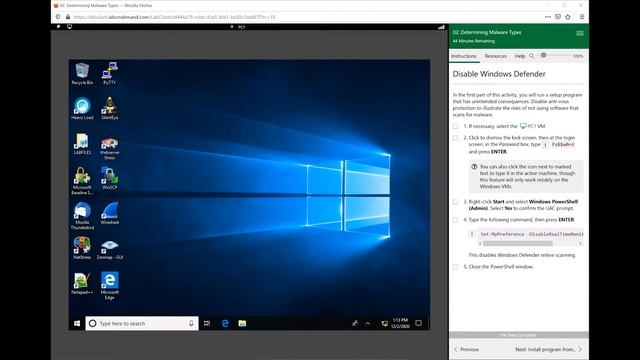
Task: Select the PuTTY desktop shortcut
Action: click(x=109, y=73)
